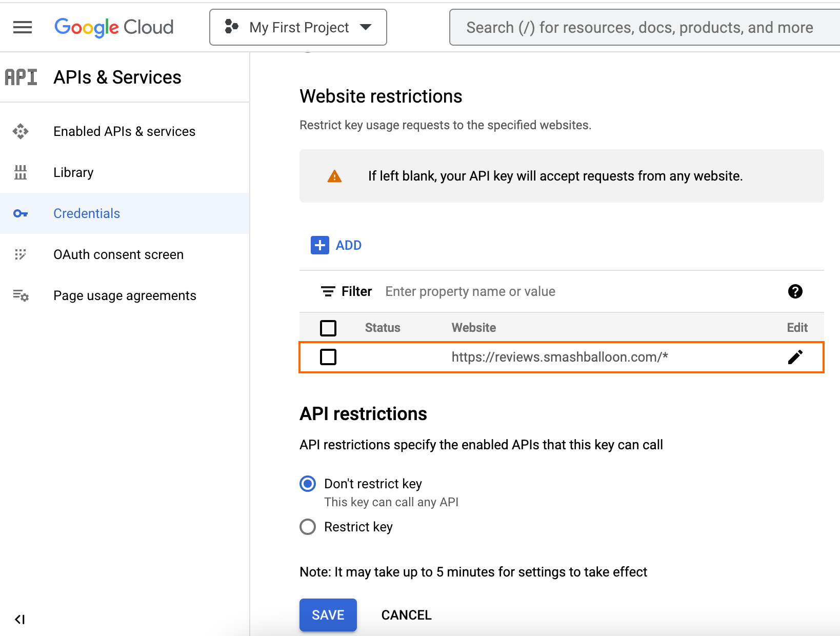
Task: Select the Restrict key radio option
Action: pos(308,527)
